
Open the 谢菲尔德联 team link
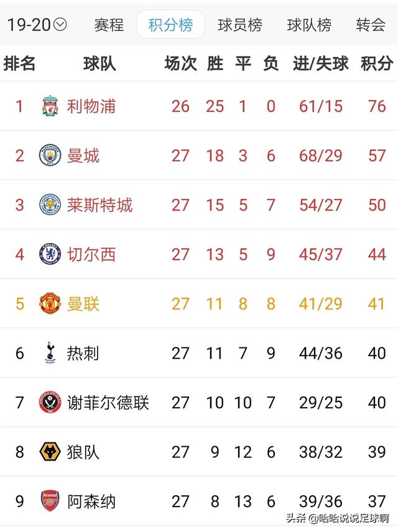[108, 402]
